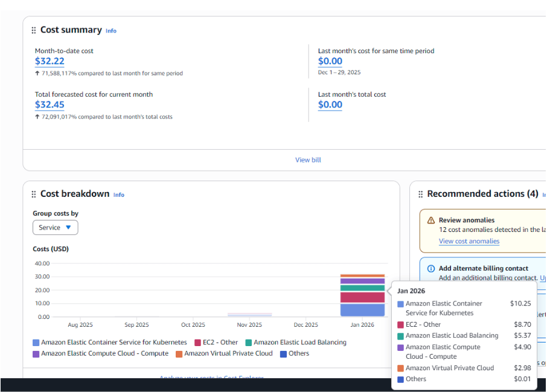Open the $32.45 forecasted cost link

[50, 104]
